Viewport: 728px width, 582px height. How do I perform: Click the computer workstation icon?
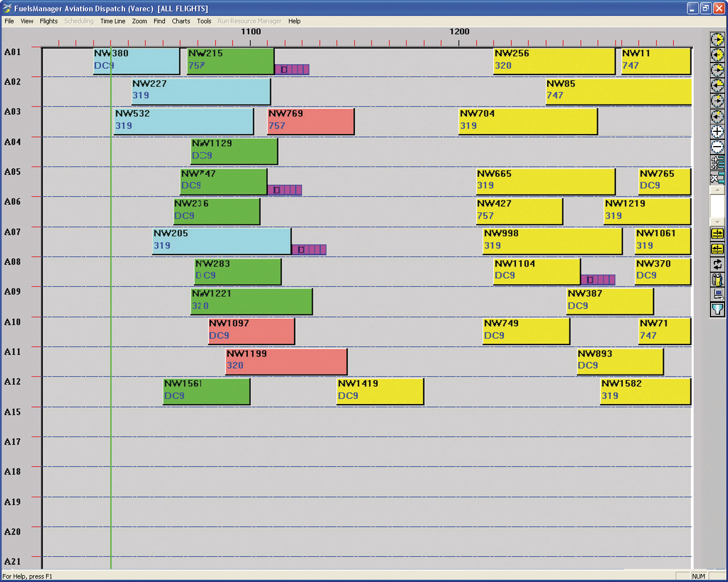point(717,294)
